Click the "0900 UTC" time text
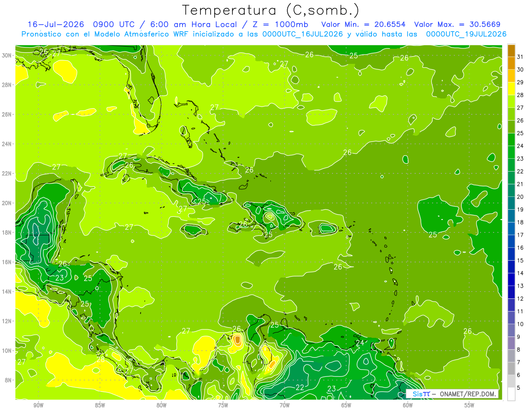Screen dimensions: 532x411 coord(115,24)
